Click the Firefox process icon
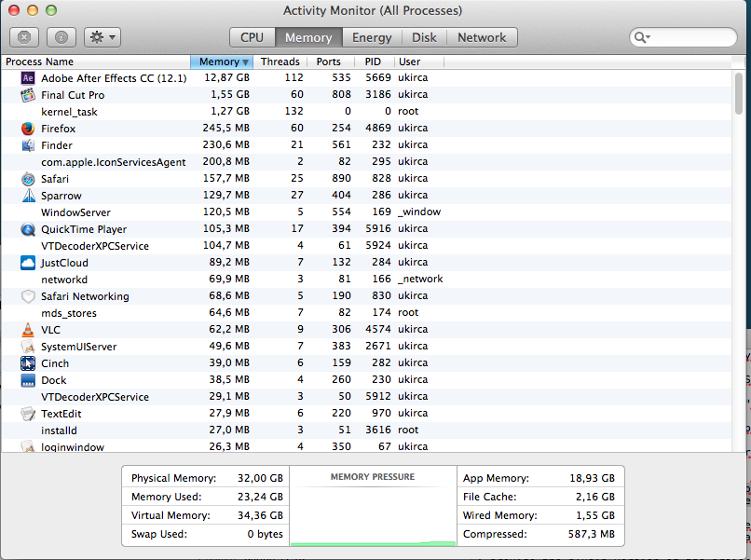Screen dimensions: 751x560 pos(28,129)
